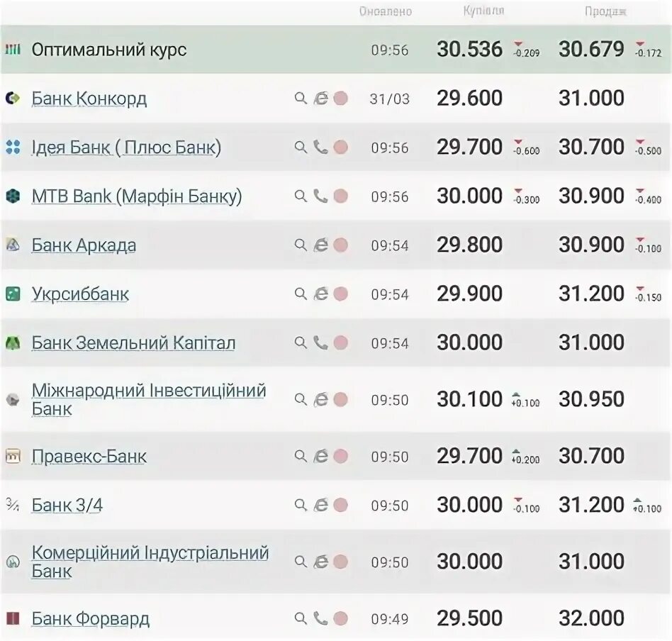Image resolution: width=672 pixels, height=641 pixels.
Task: Toggle pink circle for Укрсиббанк
Action: (x=341, y=294)
